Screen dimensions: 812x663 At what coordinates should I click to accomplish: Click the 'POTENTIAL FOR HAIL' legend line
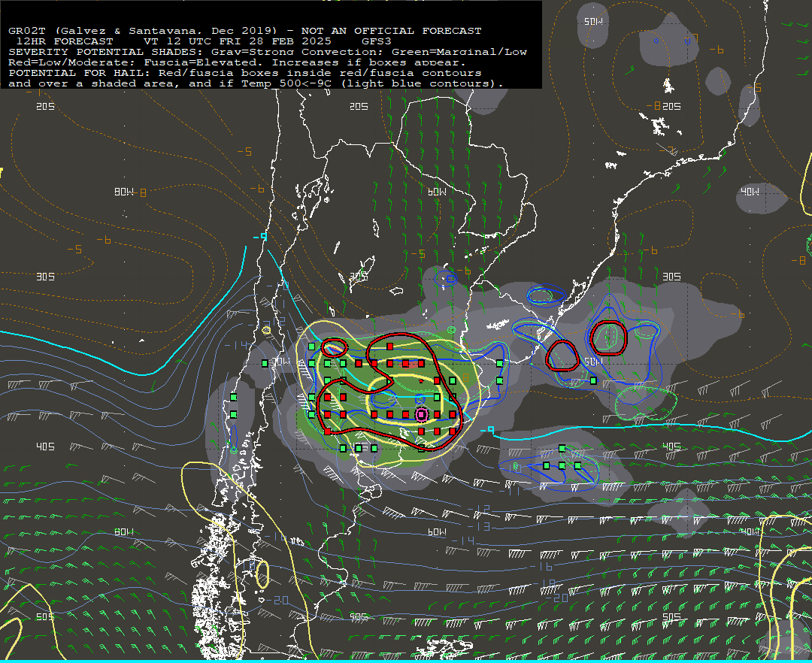tap(245, 73)
